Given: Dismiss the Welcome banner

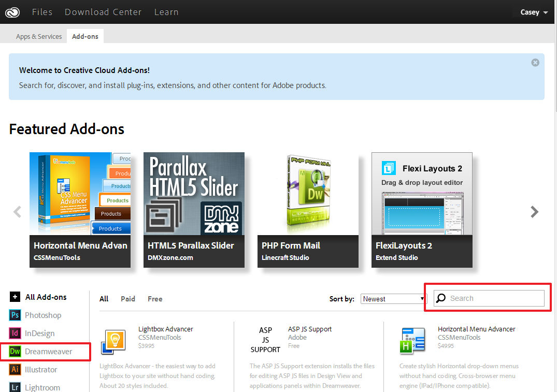Looking at the screenshot, I should (x=535, y=62).
